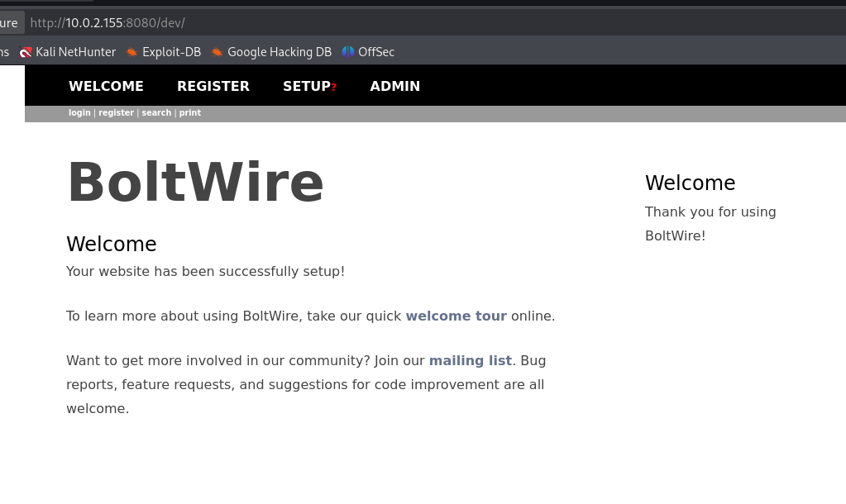Click the Exploit-DB bookmark icon
The height and width of the screenshot is (504, 846).
[131, 52]
